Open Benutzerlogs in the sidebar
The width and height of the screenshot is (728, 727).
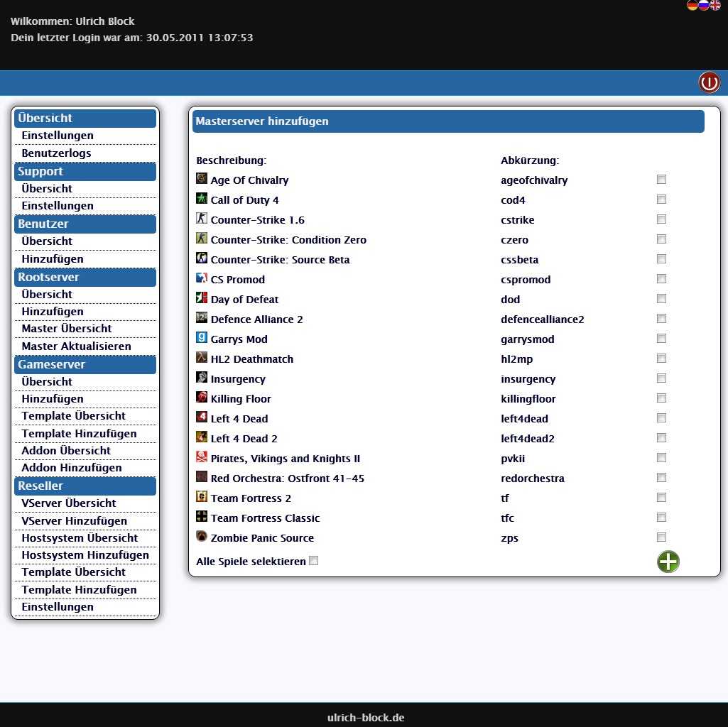tap(56, 153)
